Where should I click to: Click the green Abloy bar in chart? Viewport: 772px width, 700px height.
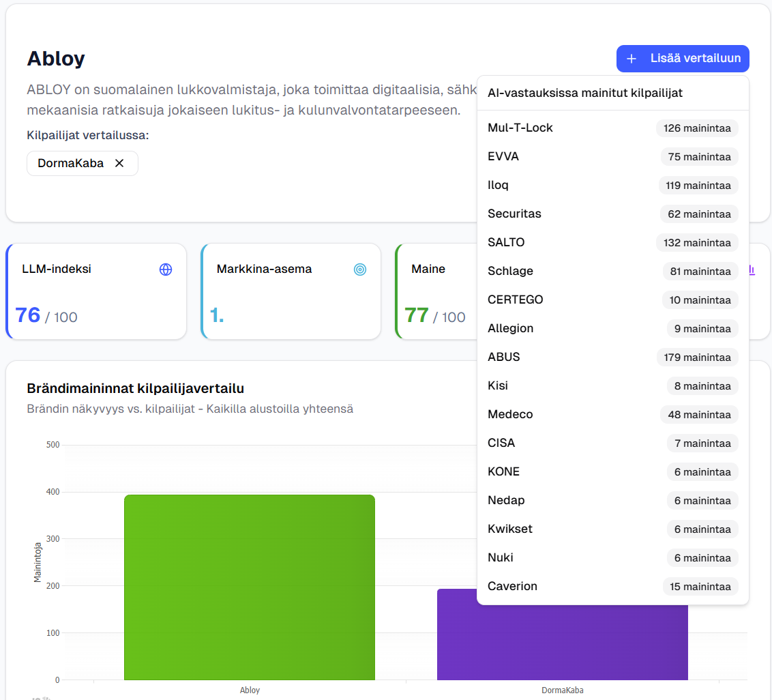click(250, 587)
